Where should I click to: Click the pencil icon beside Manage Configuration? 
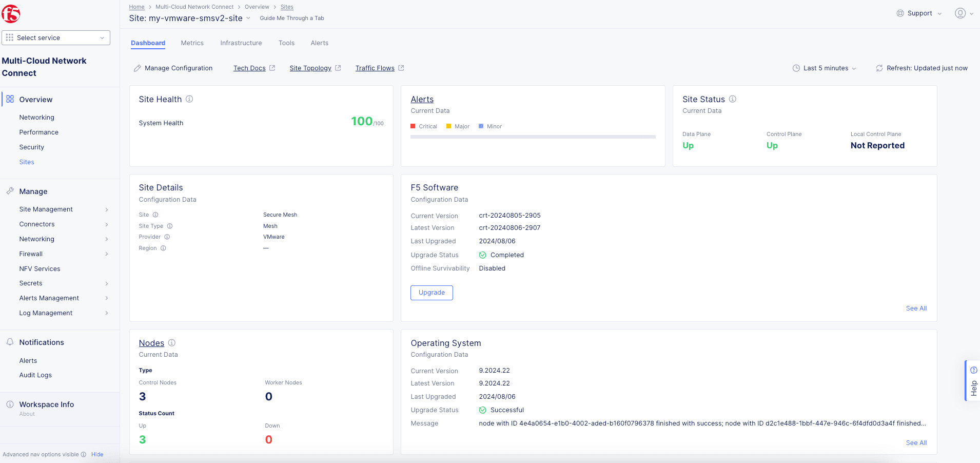(138, 68)
